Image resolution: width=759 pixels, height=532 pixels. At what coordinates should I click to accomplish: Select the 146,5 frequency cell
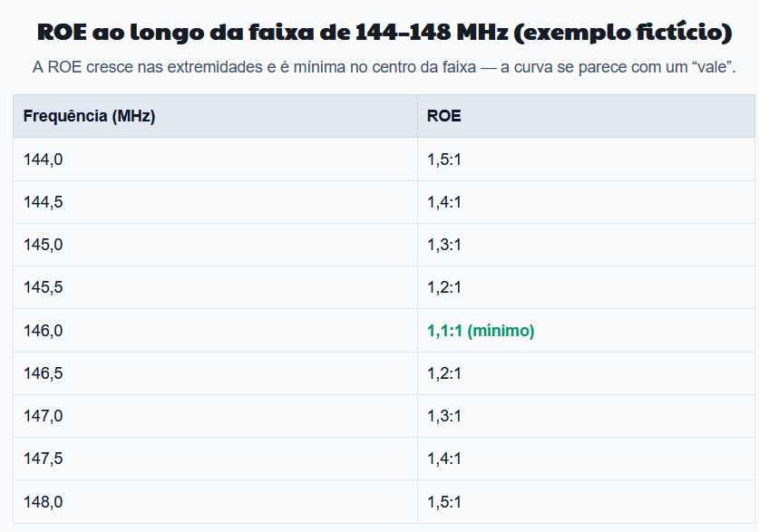[44, 373]
